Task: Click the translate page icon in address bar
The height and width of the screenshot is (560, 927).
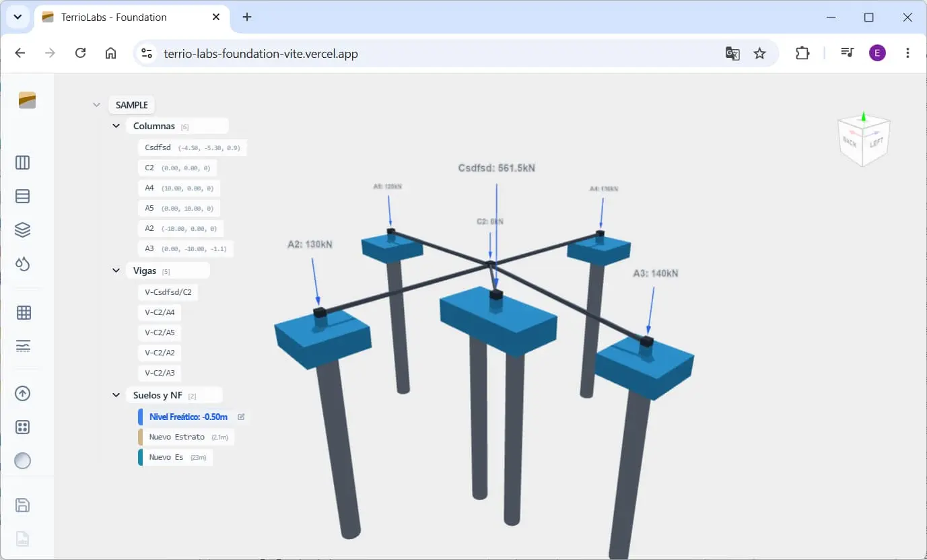Action: point(732,53)
